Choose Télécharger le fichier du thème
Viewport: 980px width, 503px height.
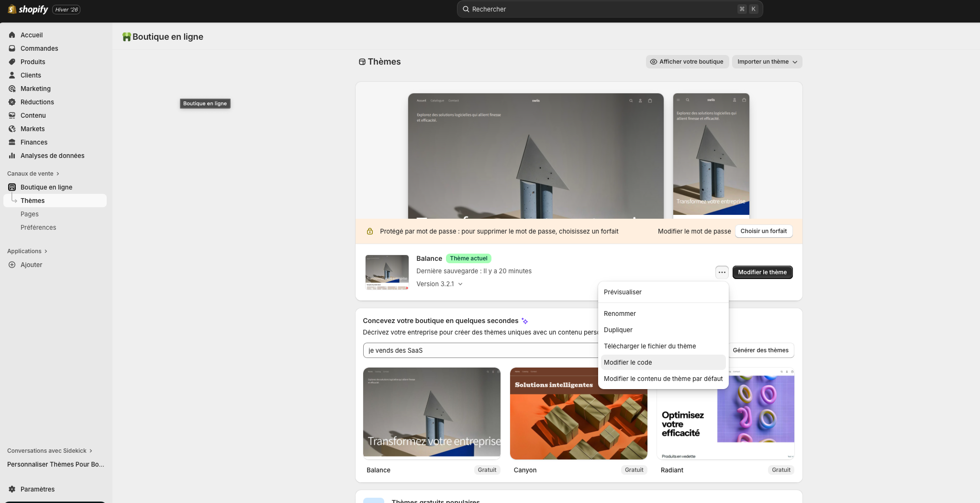coord(650,346)
